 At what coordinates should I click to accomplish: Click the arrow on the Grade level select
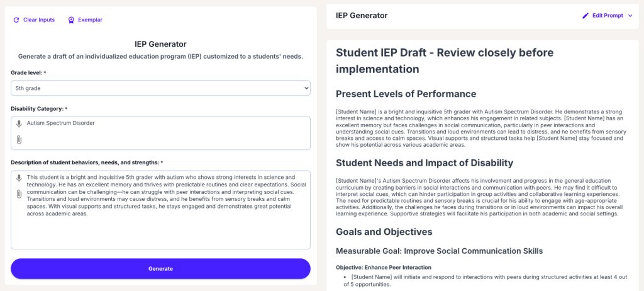306,89
